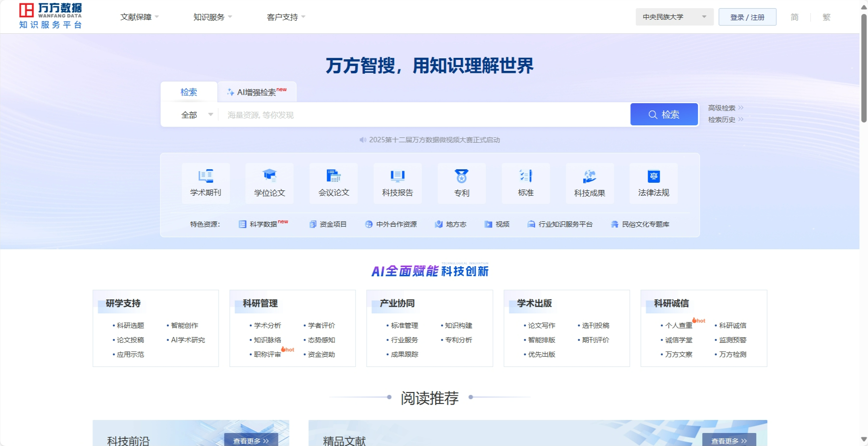Image resolution: width=868 pixels, height=446 pixels.
Task: Click the 视频 play icon
Action: click(x=488, y=224)
